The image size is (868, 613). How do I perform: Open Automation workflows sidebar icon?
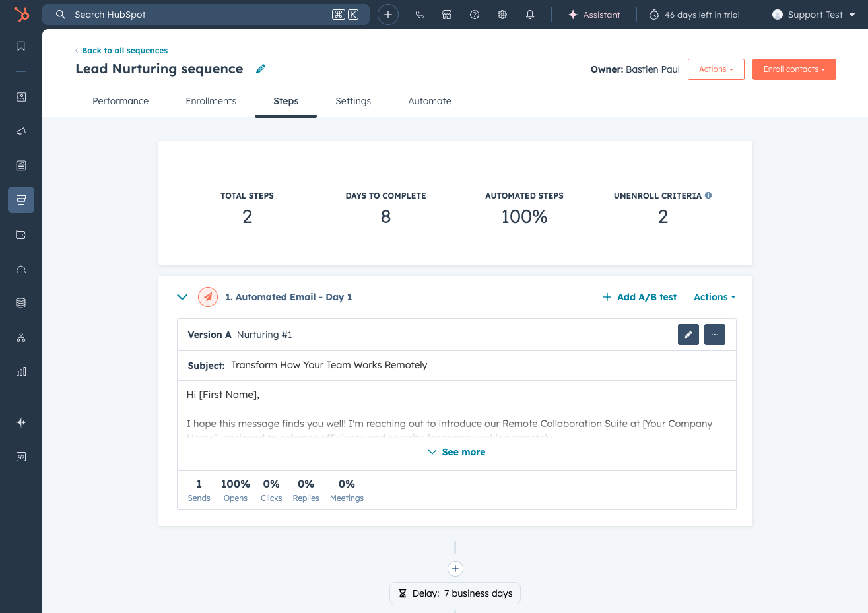[x=21, y=337]
